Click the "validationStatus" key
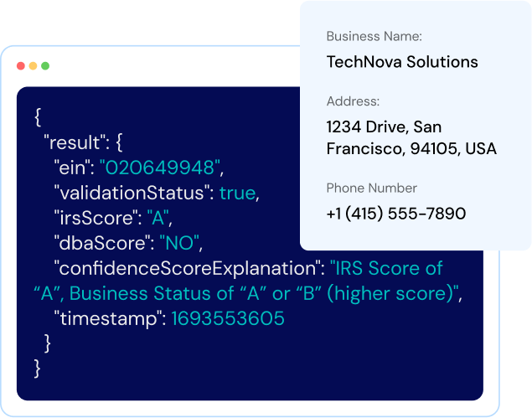Viewport: 532px width, 418px height. pos(131,193)
